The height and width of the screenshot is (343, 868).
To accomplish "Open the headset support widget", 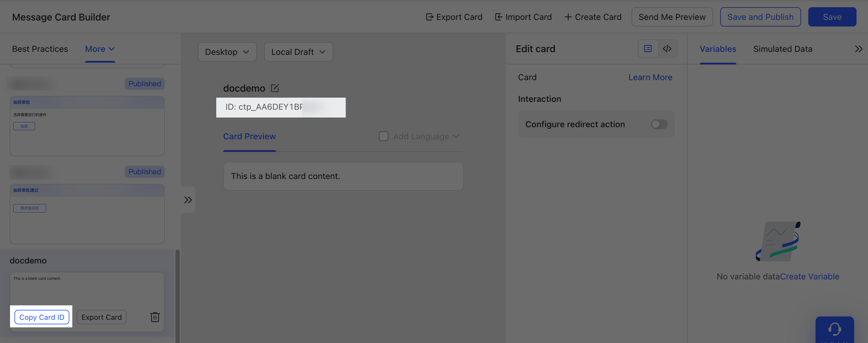I will coord(834,329).
